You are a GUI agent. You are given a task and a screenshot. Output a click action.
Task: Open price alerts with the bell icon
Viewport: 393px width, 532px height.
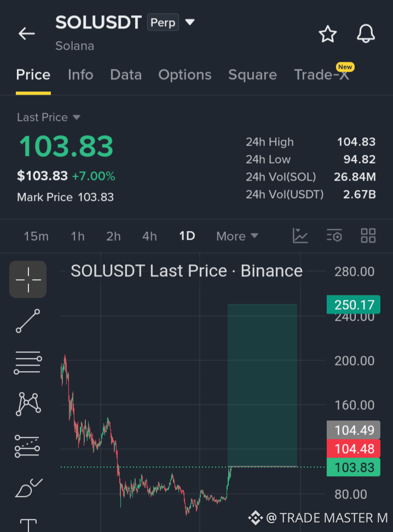coord(366,33)
